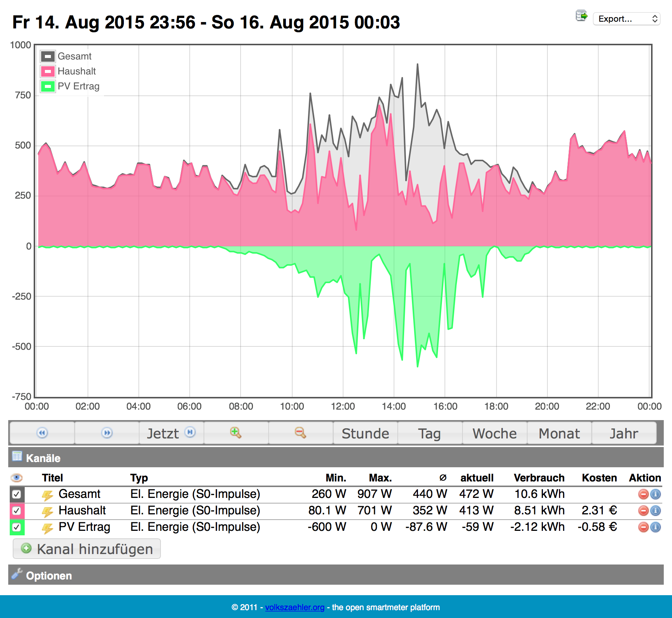Click Kanal hinzufügen to add channel

[87, 549]
